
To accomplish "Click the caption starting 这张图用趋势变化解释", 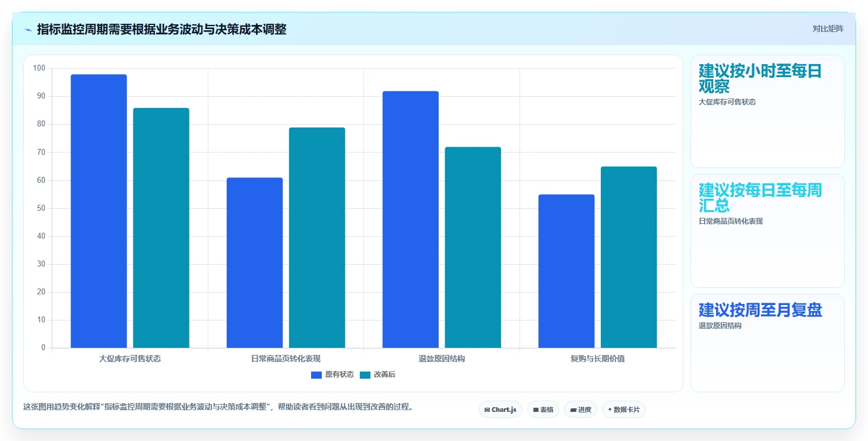I will point(218,407).
